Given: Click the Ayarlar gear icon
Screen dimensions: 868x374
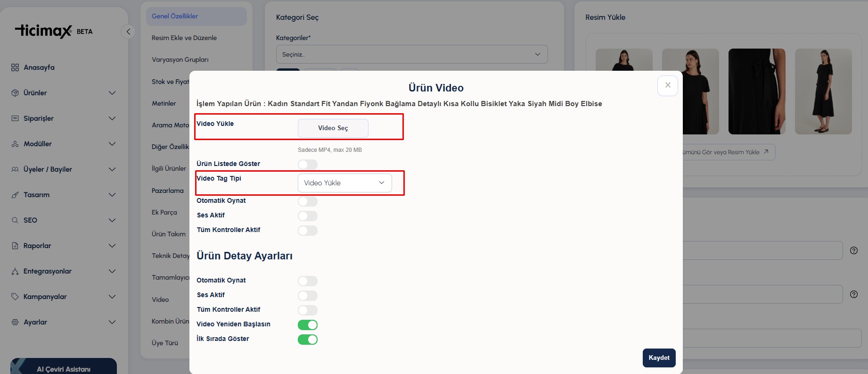Looking at the screenshot, I should 15,322.
